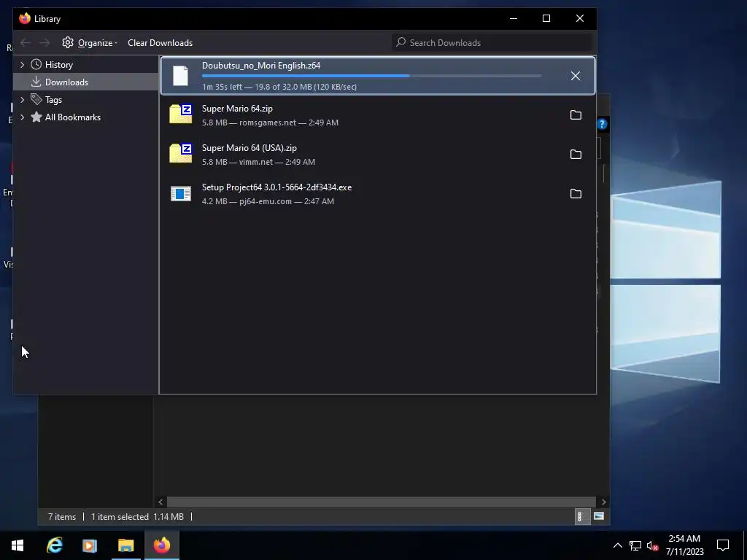
Task: Click the Super Mario 64.zip filename
Action: pyautogui.click(x=237, y=109)
